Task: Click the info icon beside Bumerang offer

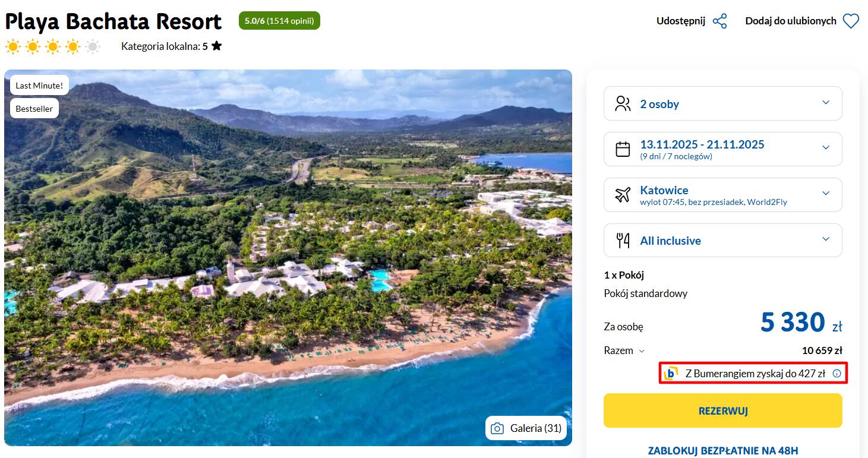Action: 837,374
